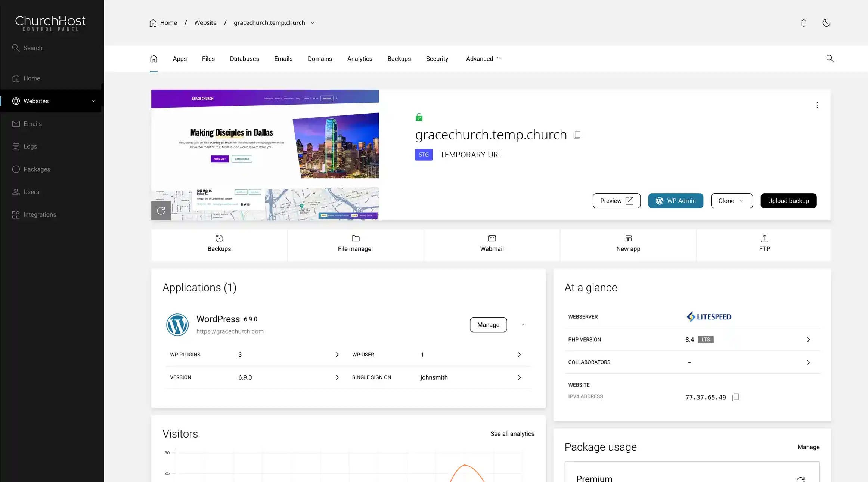Copy the IPv4 address 77.37.65.49
This screenshot has height=482, width=868.
click(x=735, y=397)
